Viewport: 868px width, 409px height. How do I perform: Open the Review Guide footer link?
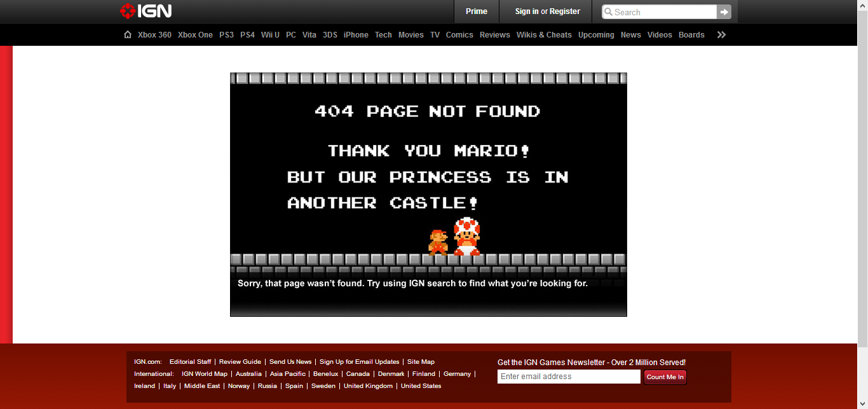pos(240,362)
